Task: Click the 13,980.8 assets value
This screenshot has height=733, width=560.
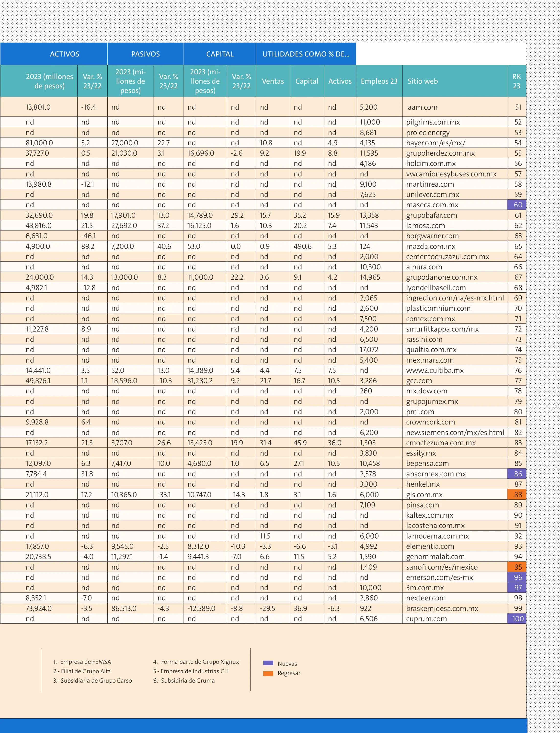Action: coord(38,184)
